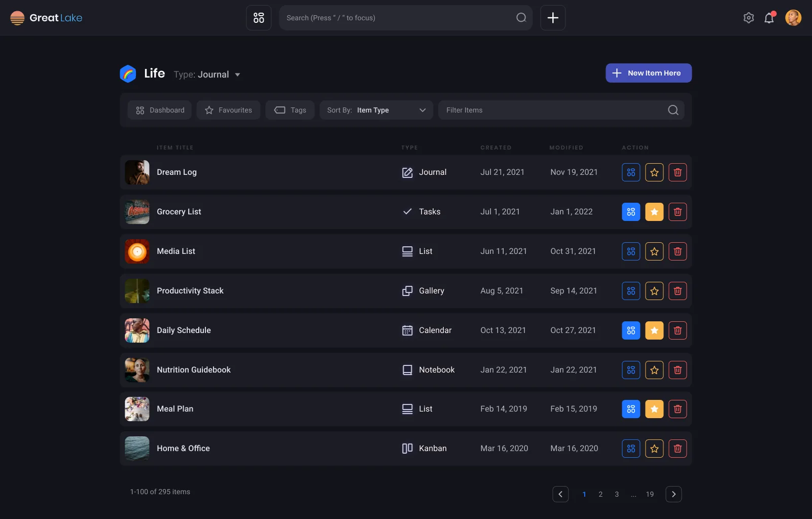Switch to Favourites filter tab
This screenshot has width=812, height=519.
pyautogui.click(x=228, y=110)
